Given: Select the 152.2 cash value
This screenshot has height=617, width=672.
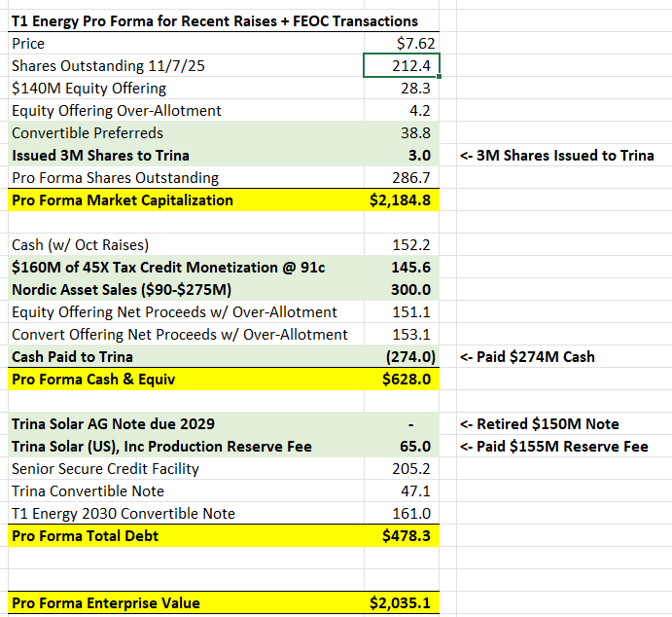Looking at the screenshot, I should [x=411, y=245].
